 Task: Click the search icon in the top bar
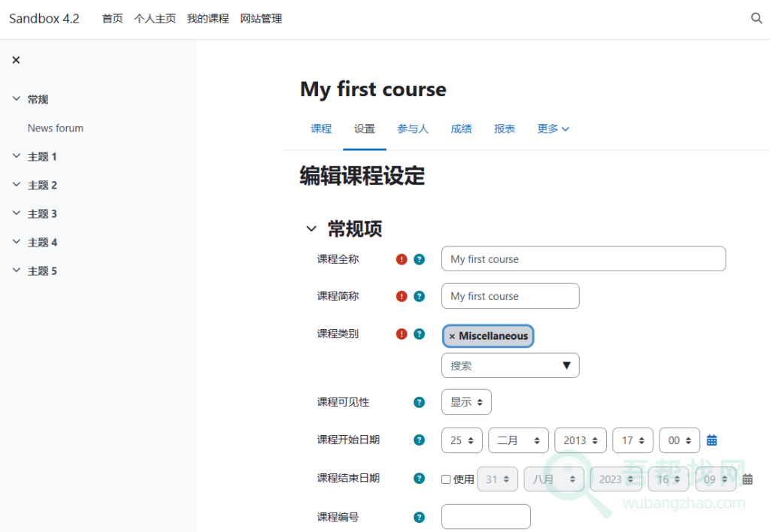756,18
